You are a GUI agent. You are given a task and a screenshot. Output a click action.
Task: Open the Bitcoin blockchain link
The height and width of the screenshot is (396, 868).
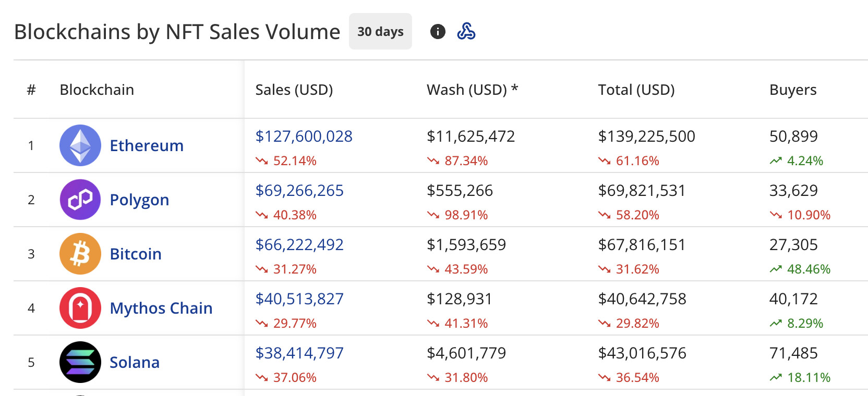136,254
